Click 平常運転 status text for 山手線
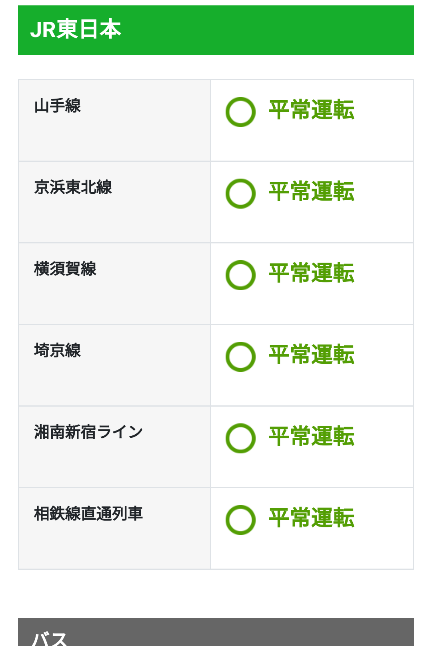Image resolution: width=430 pixels, height=646 pixels. 311,110
